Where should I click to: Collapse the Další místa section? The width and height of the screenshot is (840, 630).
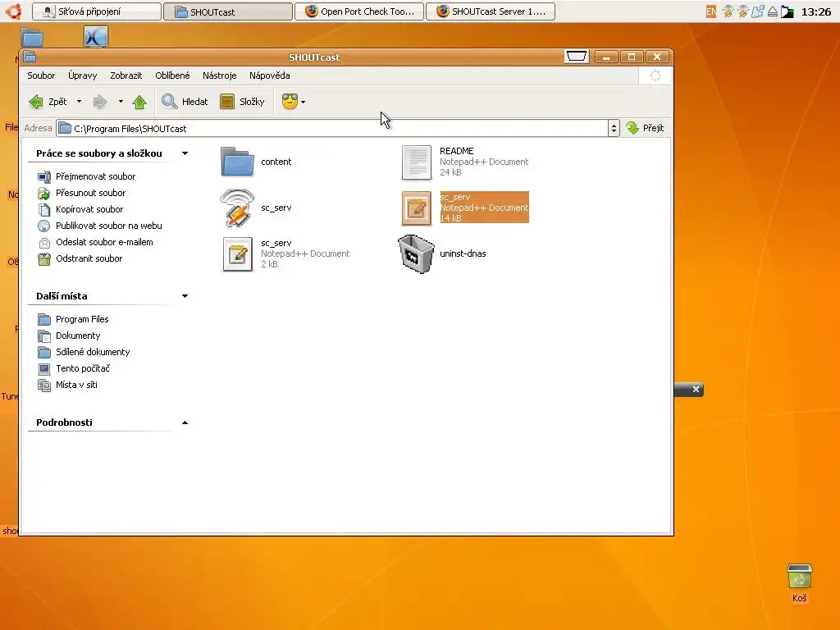point(185,296)
